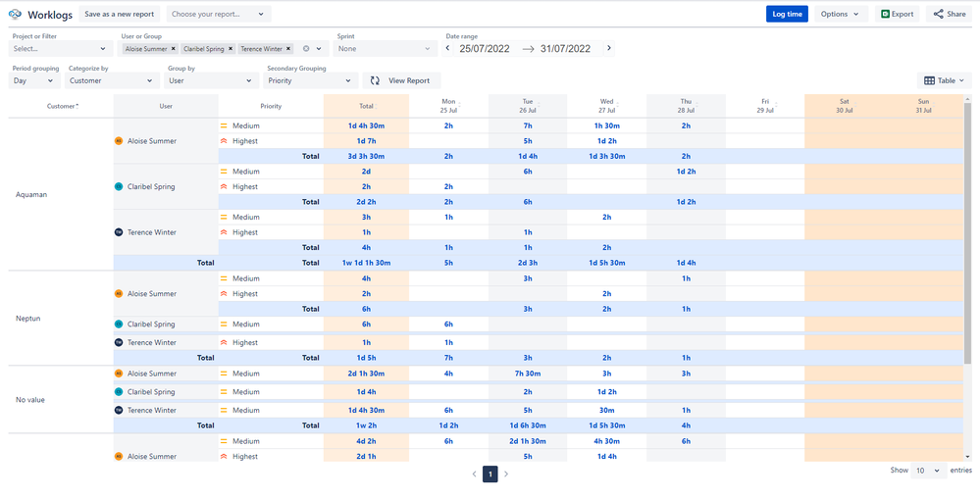Sort by the Total column header
The image size is (980, 499).
[366, 106]
